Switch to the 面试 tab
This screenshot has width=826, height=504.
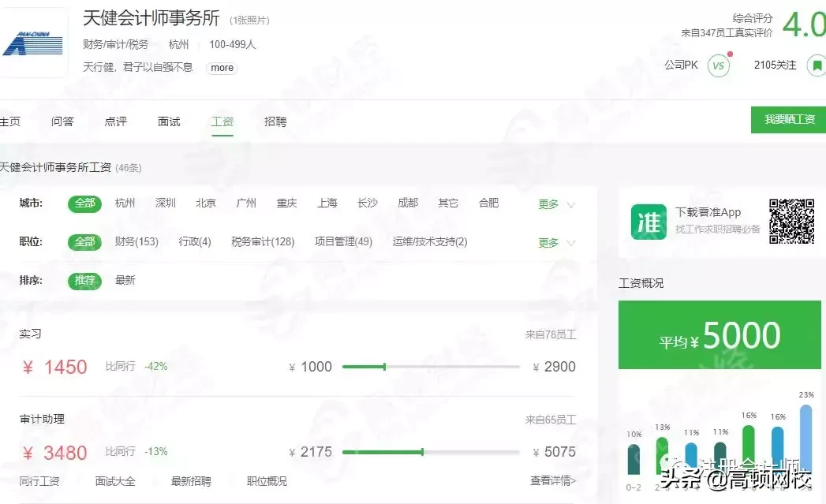click(168, 121)
